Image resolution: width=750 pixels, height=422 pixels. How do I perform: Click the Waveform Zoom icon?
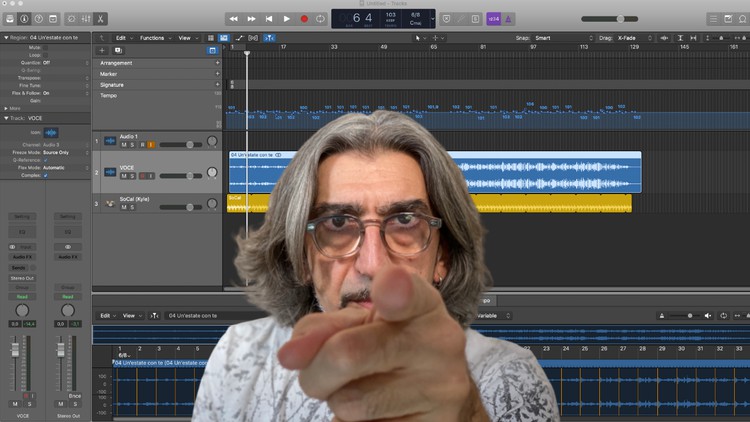(x=664, y=38)
